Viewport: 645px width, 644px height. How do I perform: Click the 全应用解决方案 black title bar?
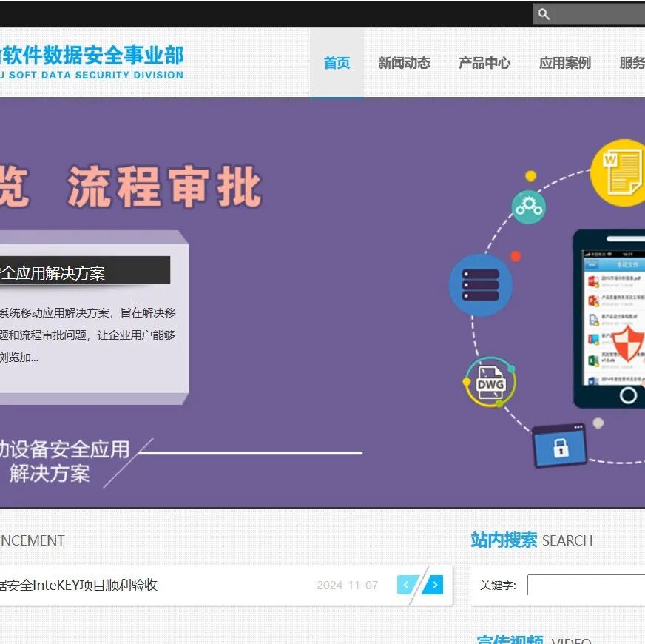click(85, 270)
